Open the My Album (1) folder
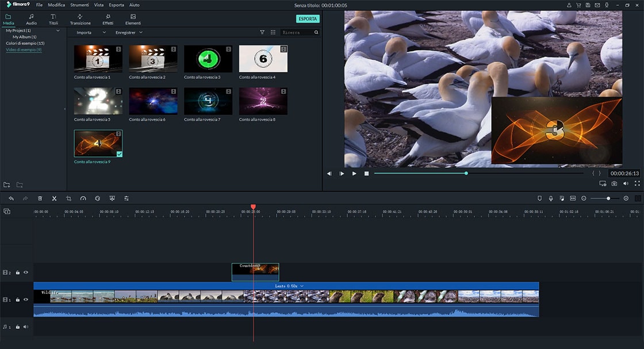The height and width of the screenshot is (349, 644). pos(24,37)
